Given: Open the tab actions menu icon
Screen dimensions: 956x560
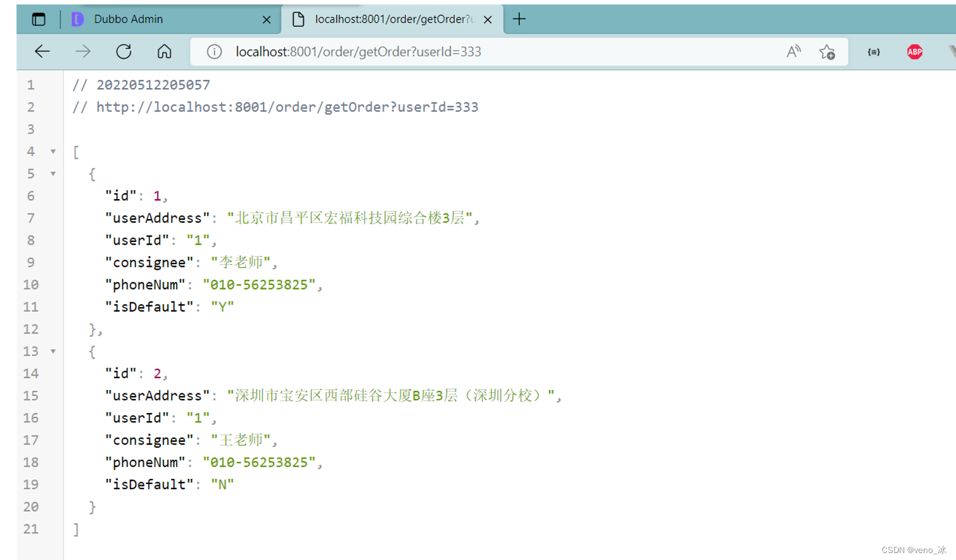Looking at the screenshot, I should click(39, 20).
